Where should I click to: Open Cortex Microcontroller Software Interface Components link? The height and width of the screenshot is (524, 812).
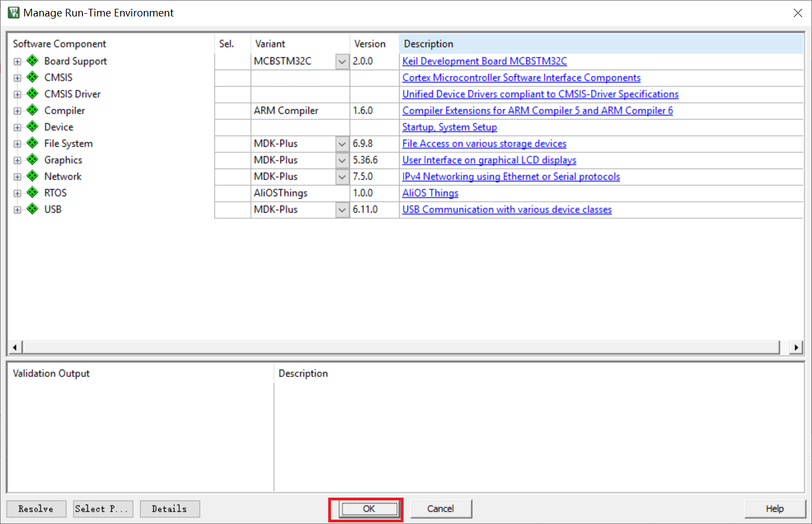click(x=521, y=77)
